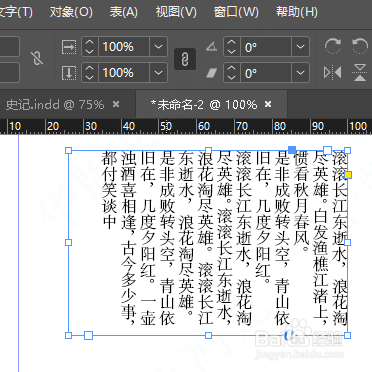
Task: Click the rotation angle icon
Action: [211, 46]
